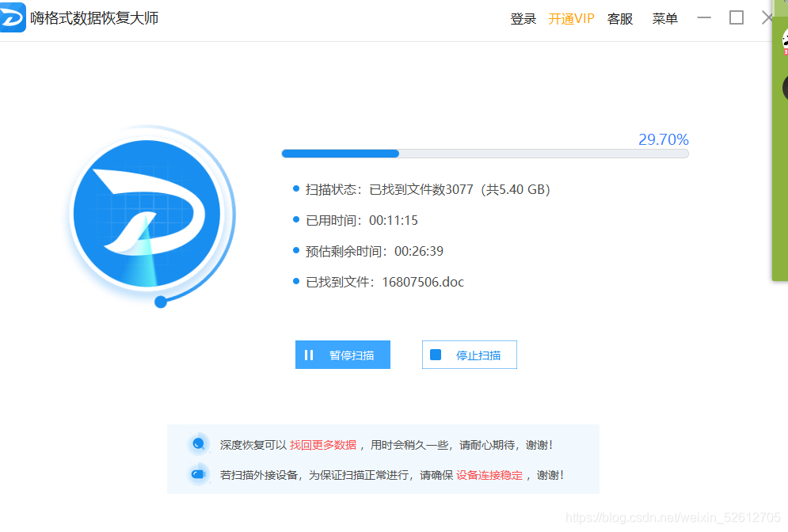Pause scanning with 暂停扫描 button

[343, 355]
